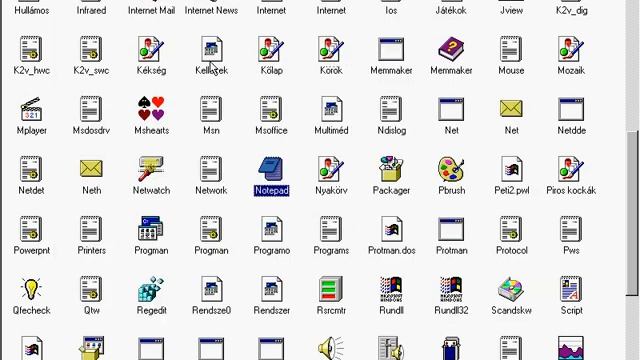Viewport: 640px width, 360px height.
Task: Select the Regedit registry cubes icon
Action: click(151, 289)
